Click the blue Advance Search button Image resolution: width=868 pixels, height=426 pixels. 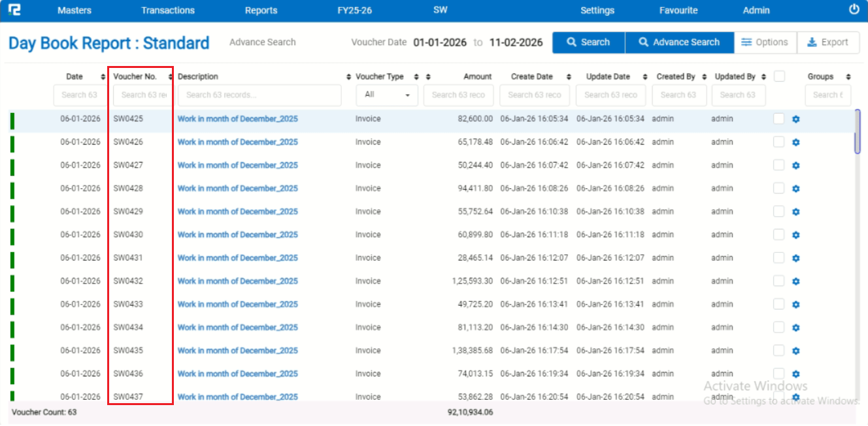tap(679, 42)
